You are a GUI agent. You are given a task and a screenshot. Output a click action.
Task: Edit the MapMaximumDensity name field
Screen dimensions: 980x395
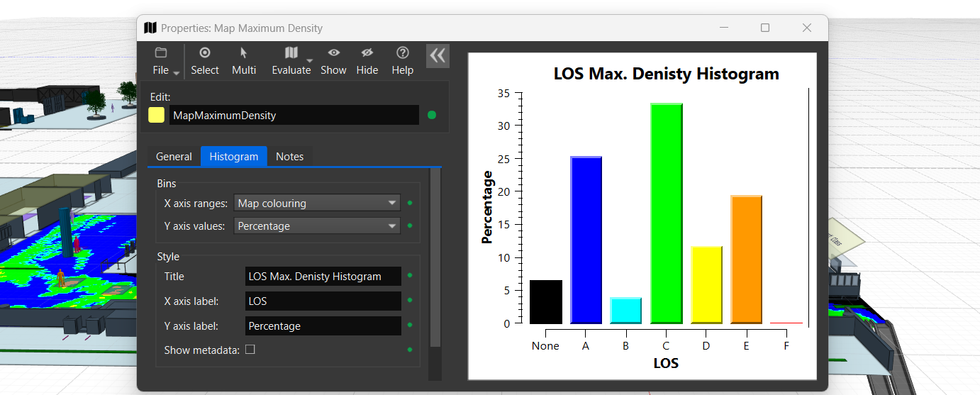[x=294, y=116]
